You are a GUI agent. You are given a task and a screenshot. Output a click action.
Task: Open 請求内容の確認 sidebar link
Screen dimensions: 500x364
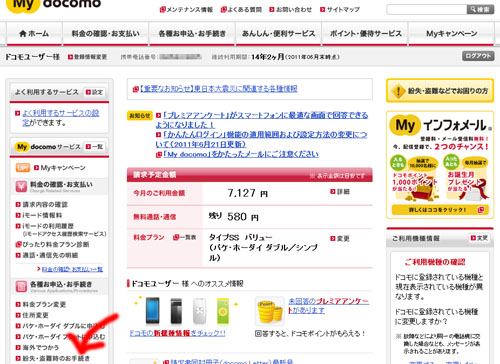coord(42,204)
